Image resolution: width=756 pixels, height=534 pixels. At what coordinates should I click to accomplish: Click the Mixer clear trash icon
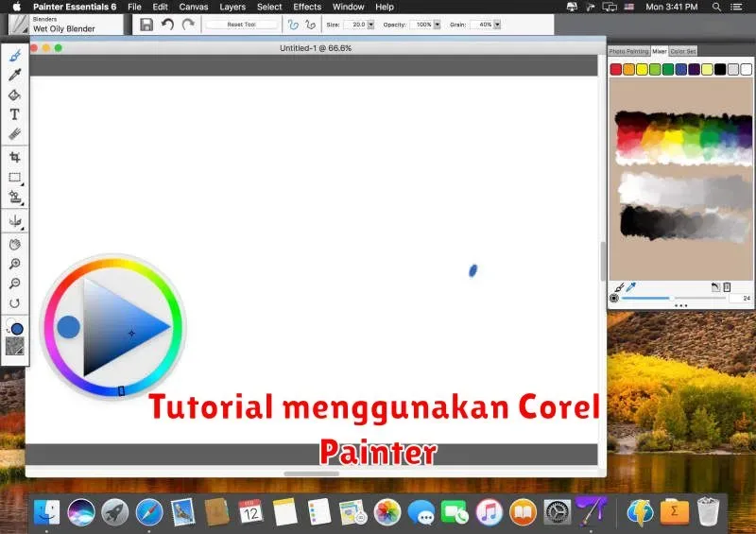click(x=727, y=287)
